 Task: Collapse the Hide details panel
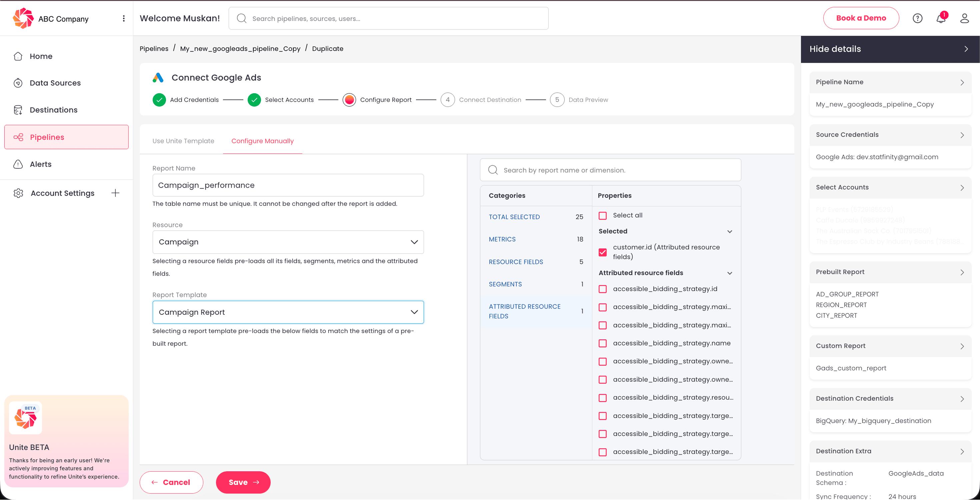[x=890, y=49]
